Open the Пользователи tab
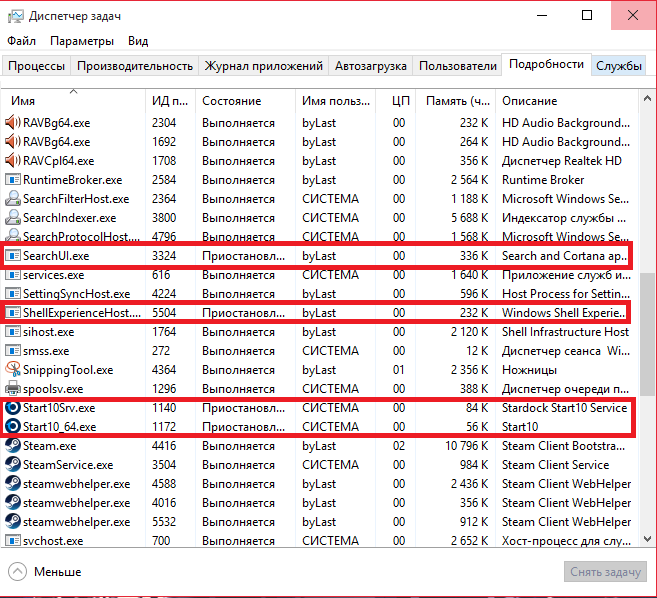Viewport: 657px width, 598px height. [x=457, y=66]
